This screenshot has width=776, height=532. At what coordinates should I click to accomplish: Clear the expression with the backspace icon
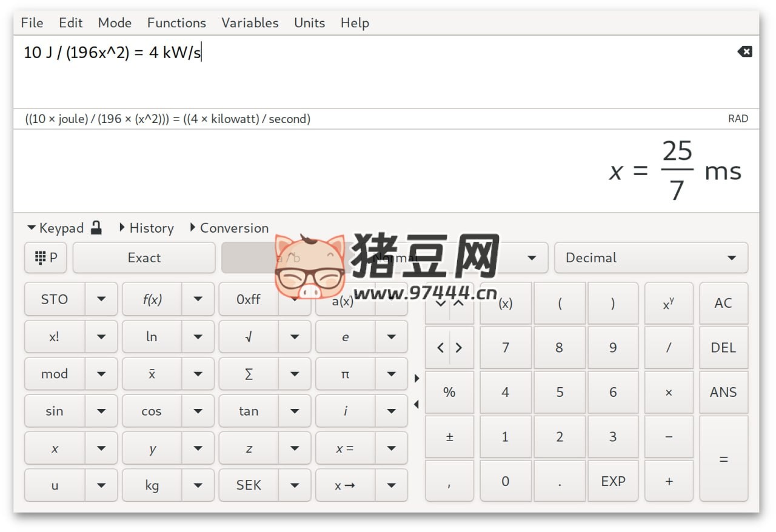click(744, 52)
